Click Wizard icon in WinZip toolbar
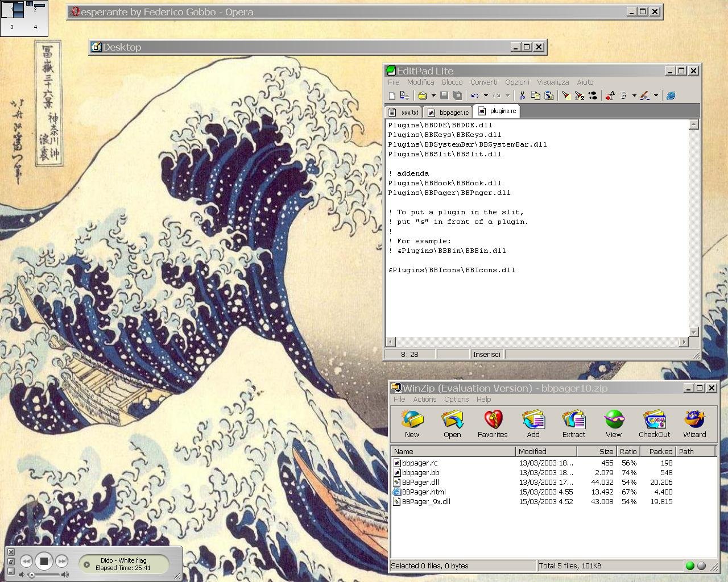The width and height of the screenshot is (728, 582). click(694, 424)
